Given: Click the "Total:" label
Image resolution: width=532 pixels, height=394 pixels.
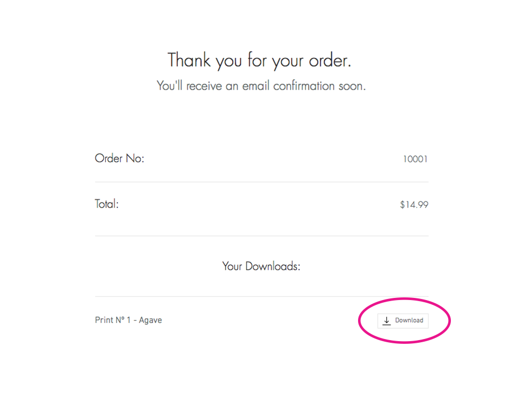Looking at the screenshot, I should pos(107,204).
